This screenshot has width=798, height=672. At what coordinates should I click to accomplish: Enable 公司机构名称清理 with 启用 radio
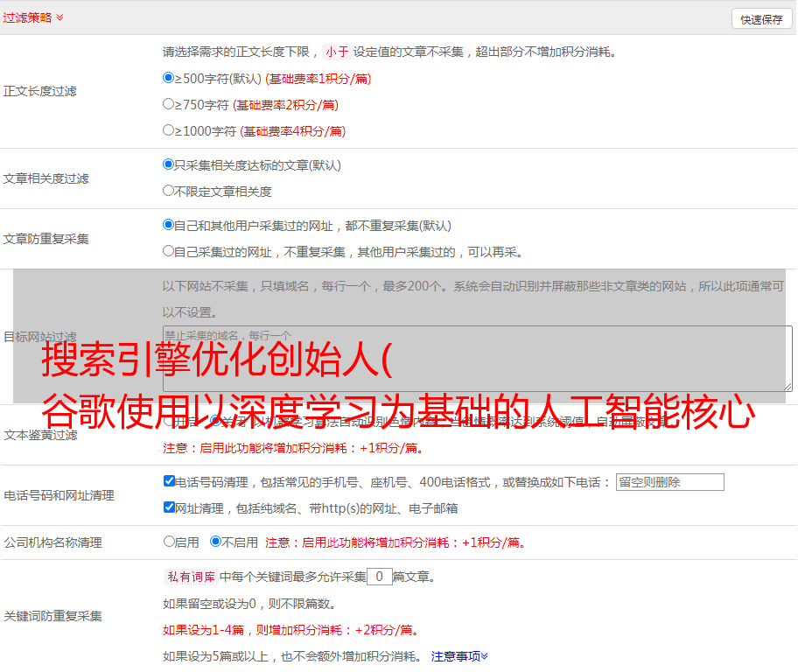[x=170, y=542]
